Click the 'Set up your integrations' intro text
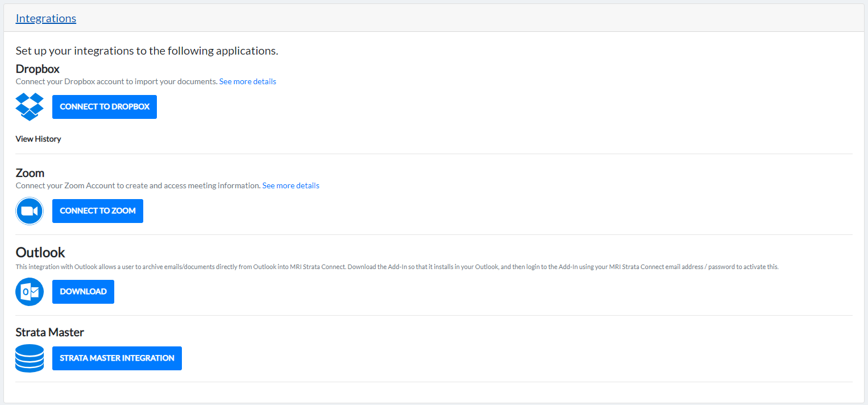868x405 pixels. click(x=147, y=51)
